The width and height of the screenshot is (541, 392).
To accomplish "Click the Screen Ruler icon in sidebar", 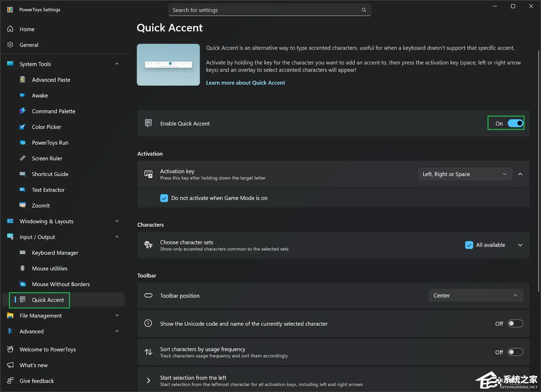I will click(23, 158).
